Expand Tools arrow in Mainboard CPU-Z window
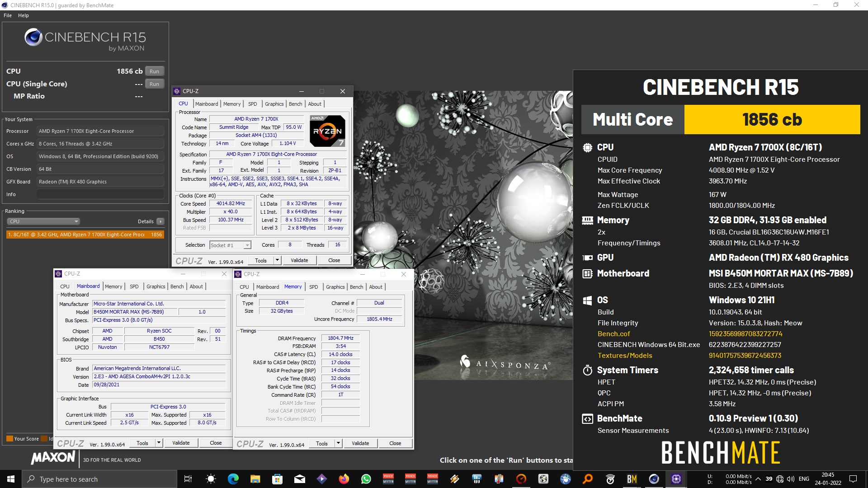 point(159,443)
